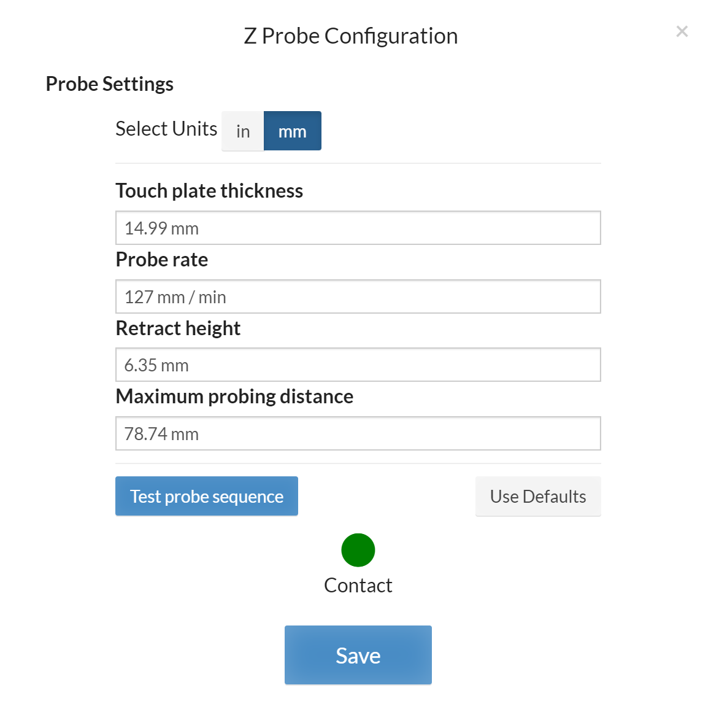Close the Z Probe Configuration dialog
The width and height of the screenshot is (719, 728).
click(x=682, y=31)
